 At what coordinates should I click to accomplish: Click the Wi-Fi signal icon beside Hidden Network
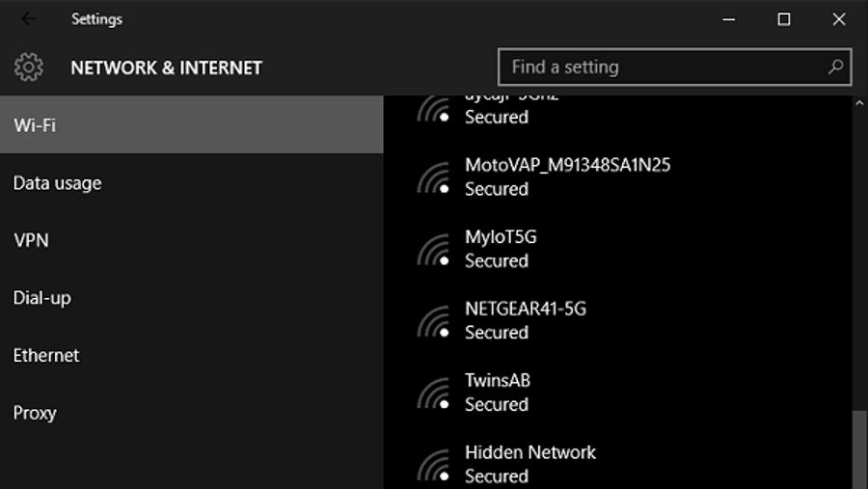click(435, 464)
